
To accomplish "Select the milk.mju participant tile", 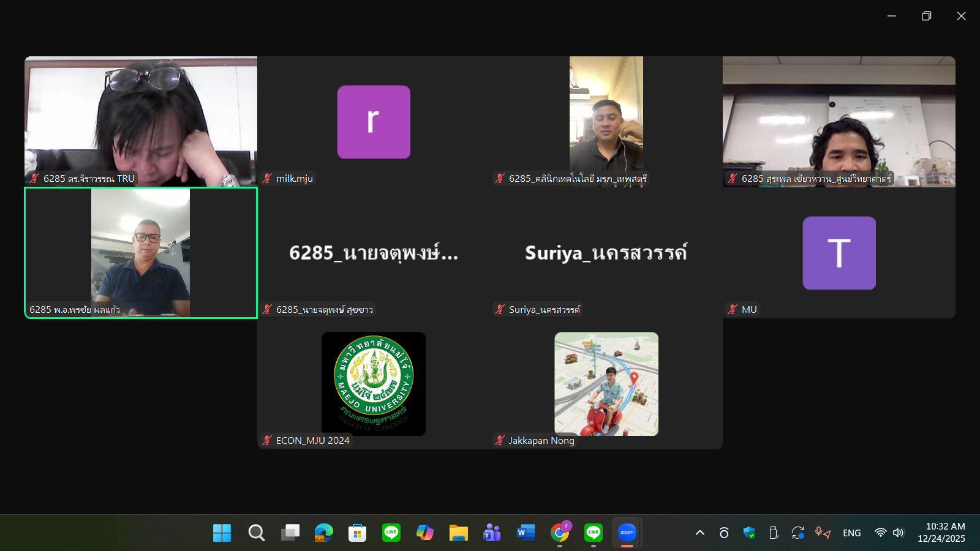I will (x=374, y=122).
